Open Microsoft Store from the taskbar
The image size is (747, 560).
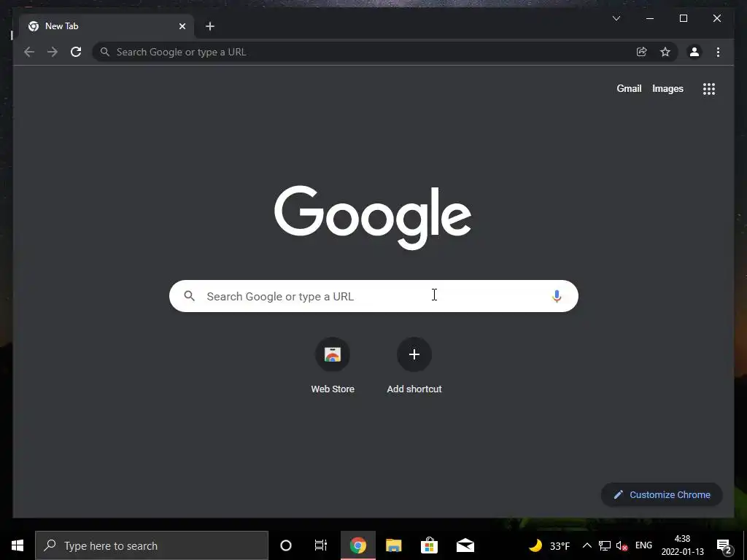(429, 545)
